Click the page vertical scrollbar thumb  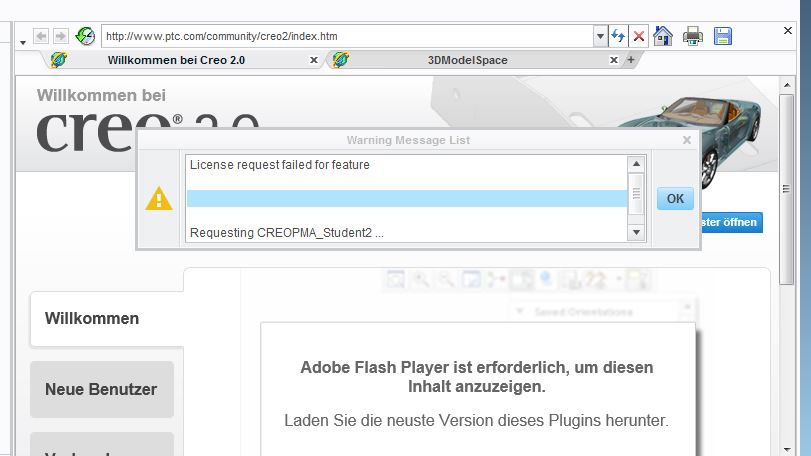coord(787,189)
